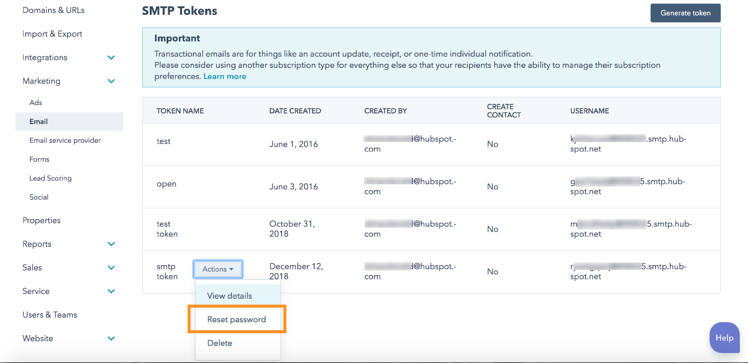The image size is (748, 363).
Task: Open the Learn more link
Action: point(225,76)
